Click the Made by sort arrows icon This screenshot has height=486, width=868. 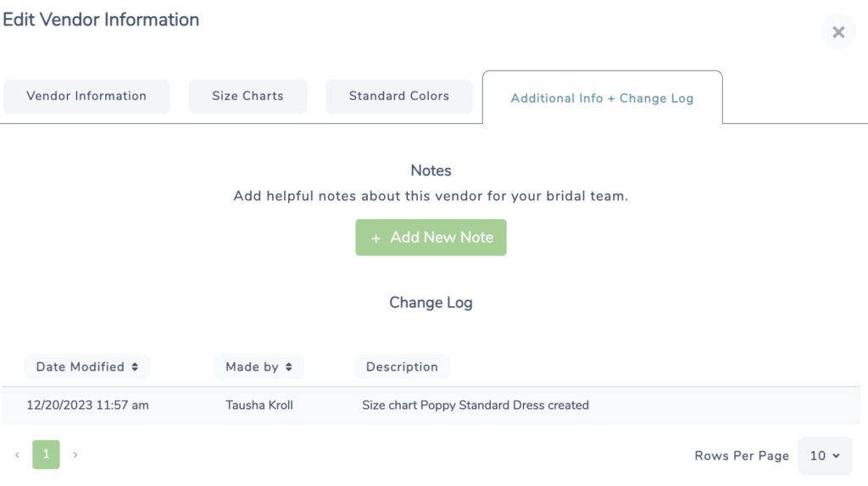click(x=288, y=367)
